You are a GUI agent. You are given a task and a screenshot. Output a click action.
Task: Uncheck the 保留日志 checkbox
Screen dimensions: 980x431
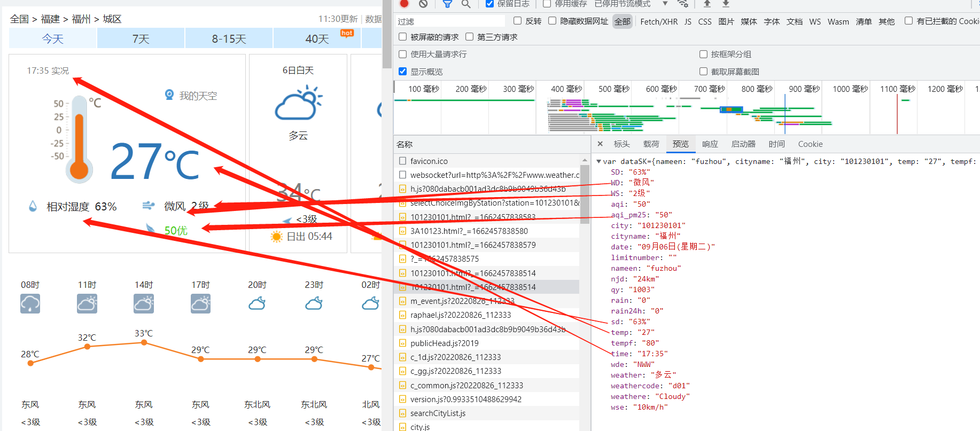pyautogui.click(x=489, y=4)
